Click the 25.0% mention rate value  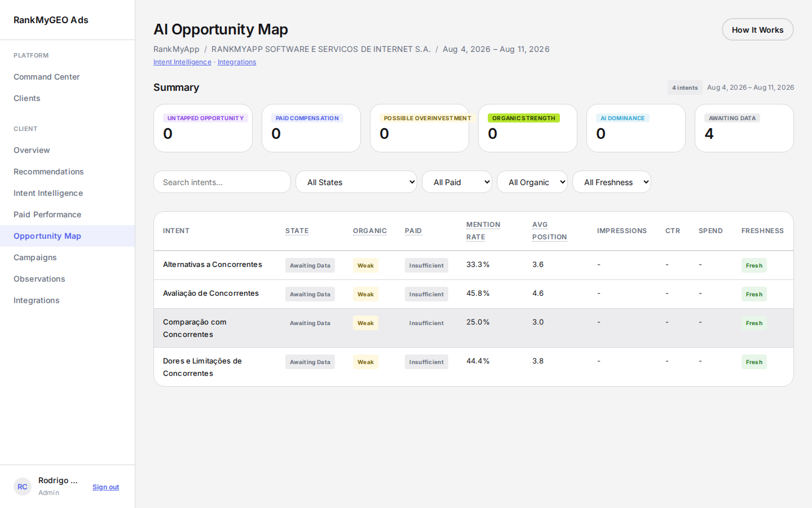[478, 322]
